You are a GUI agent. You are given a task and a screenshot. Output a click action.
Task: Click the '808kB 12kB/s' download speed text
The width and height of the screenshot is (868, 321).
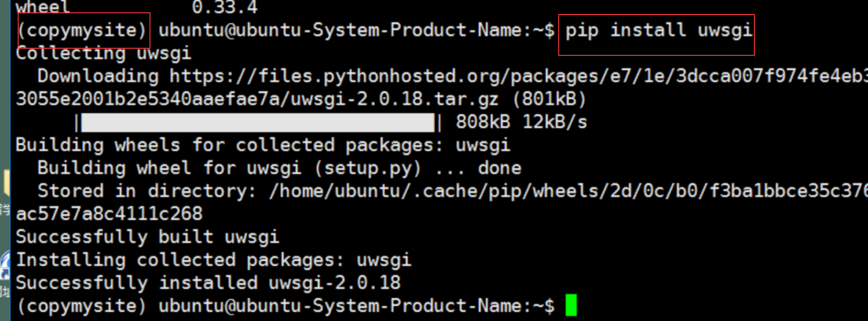pos(521,122)
